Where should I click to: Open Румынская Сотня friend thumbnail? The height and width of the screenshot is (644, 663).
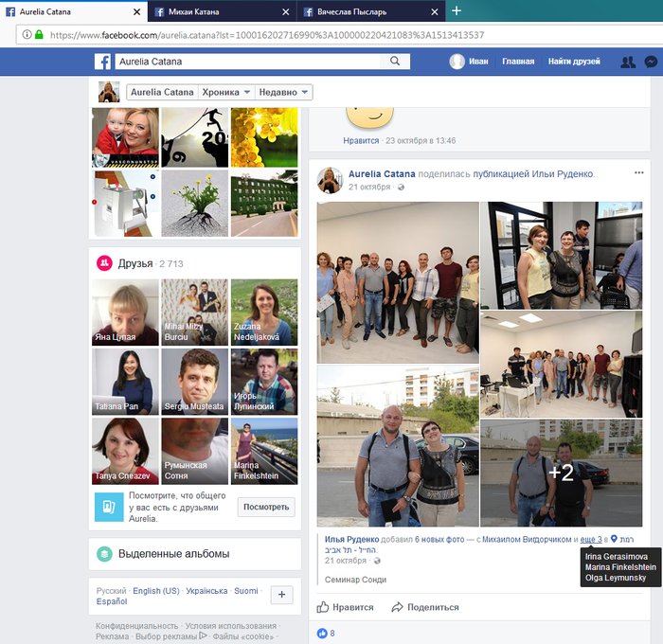click(x=195, y=451)
